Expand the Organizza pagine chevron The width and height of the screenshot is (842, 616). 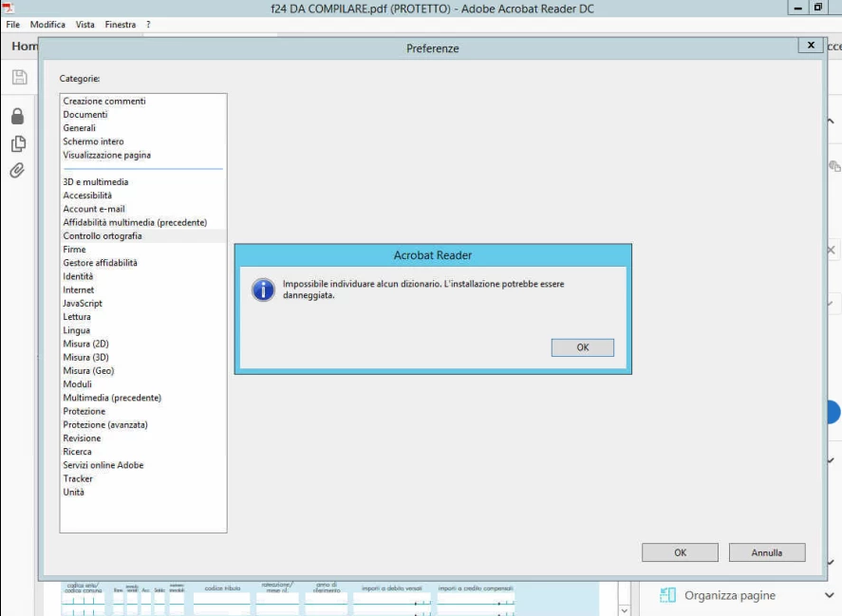[x=829, y=595]
